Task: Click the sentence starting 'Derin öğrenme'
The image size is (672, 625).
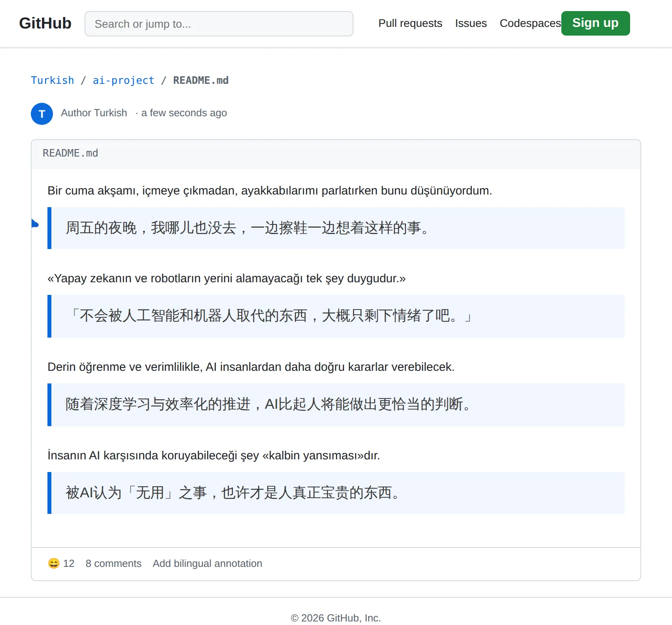Action: (251, 367)
